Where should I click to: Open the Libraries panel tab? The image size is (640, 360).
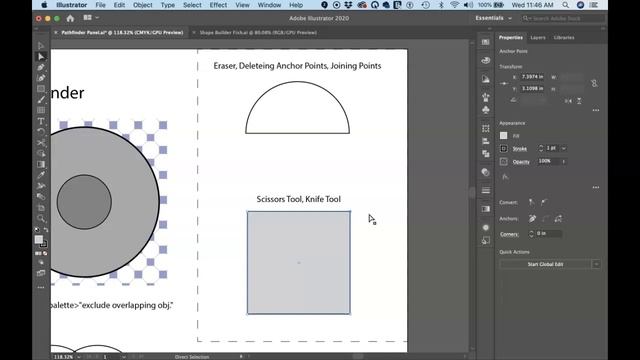click(564, 38)
